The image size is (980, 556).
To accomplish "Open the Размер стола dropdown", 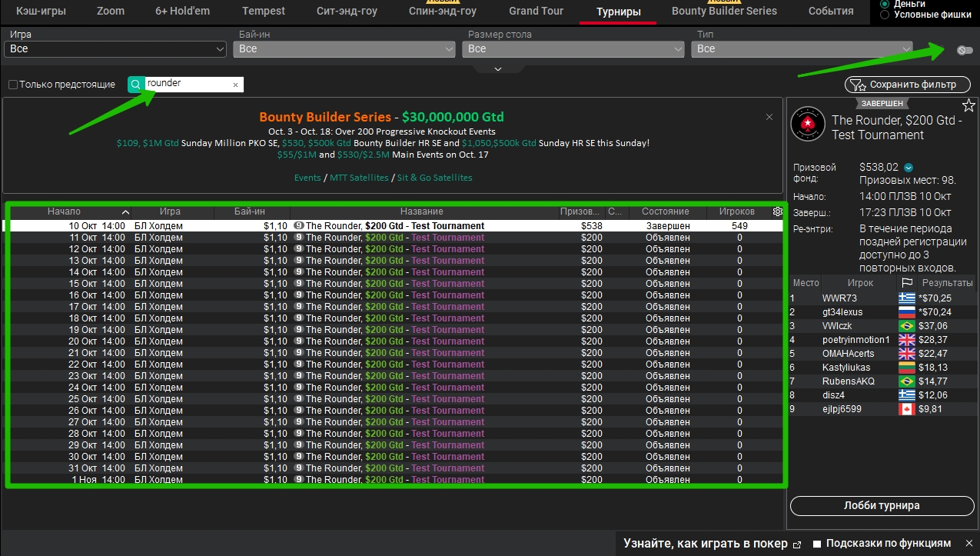I will click(573, 48).
